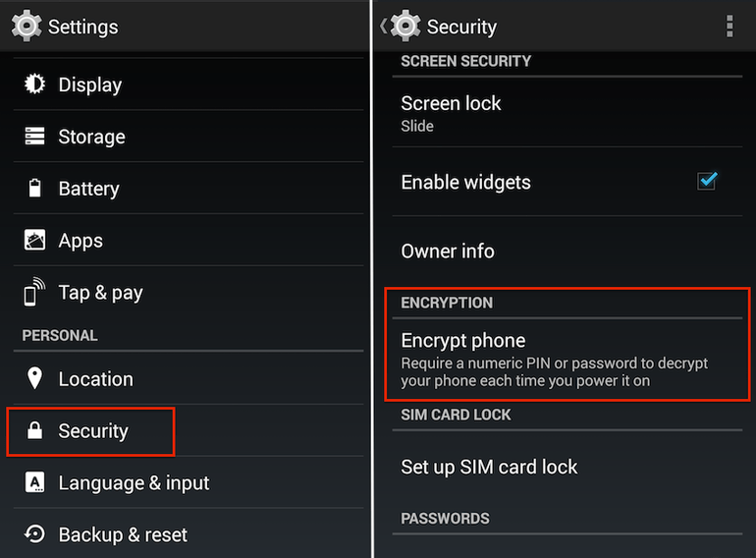Click the Backup & reset icon
Image resolution: width=756 pixels, height=558 pixels.
click(34, 534)
